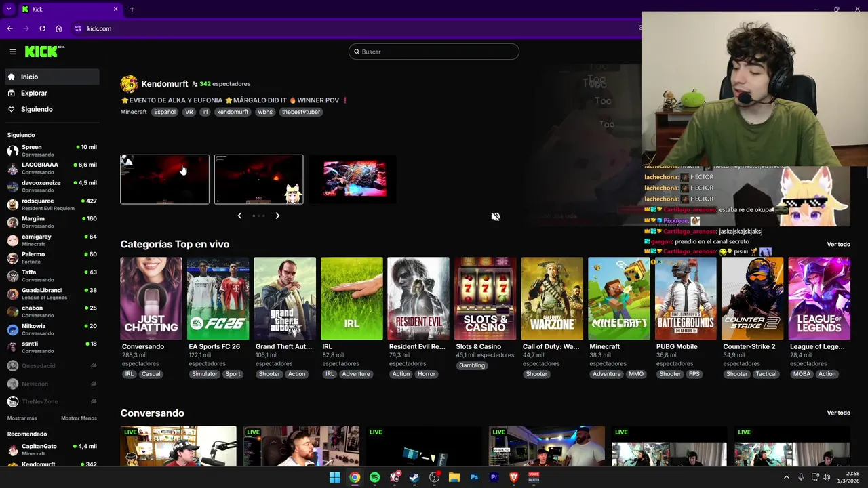Click Ver todo next to Categorías Top
Viewport: 868px width, 488px height.
(838, 244)
